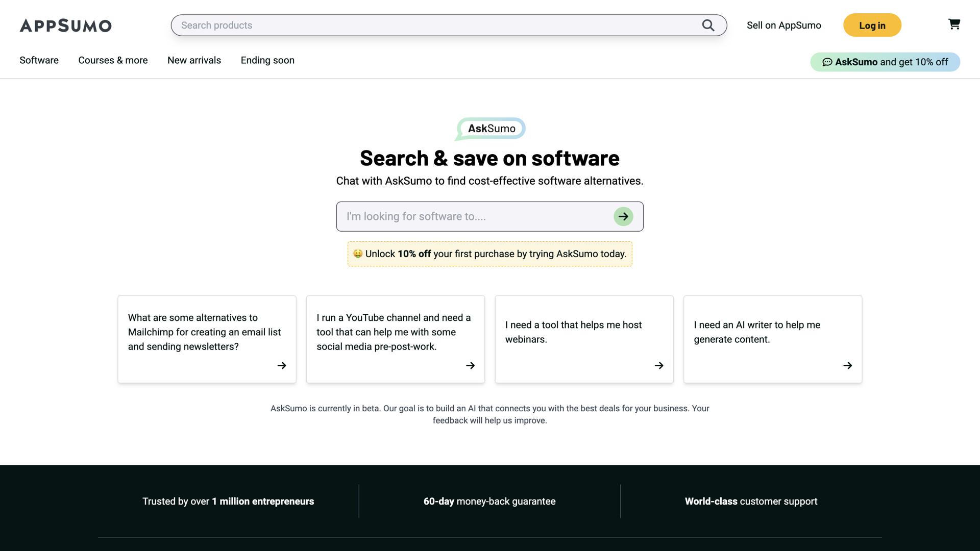Click AskSumo and get 10% off pill
The image size is (980, 551).
[x=885, y=62]
